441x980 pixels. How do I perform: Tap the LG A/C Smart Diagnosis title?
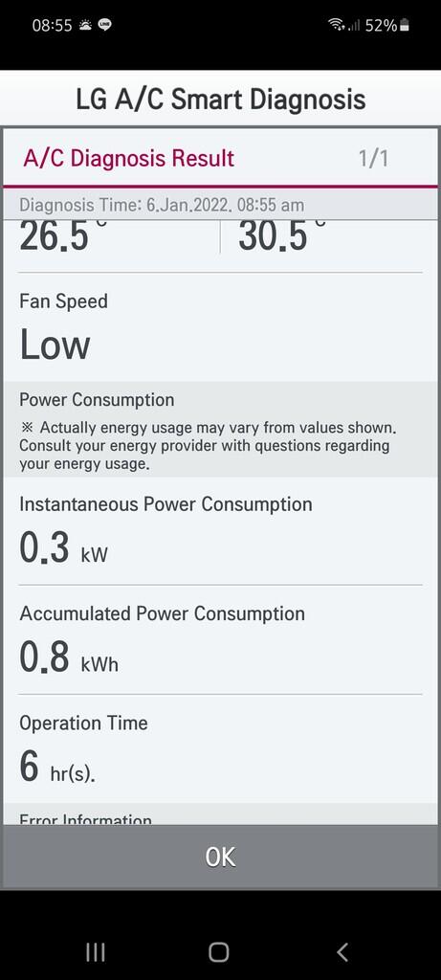tap(220, 100)
